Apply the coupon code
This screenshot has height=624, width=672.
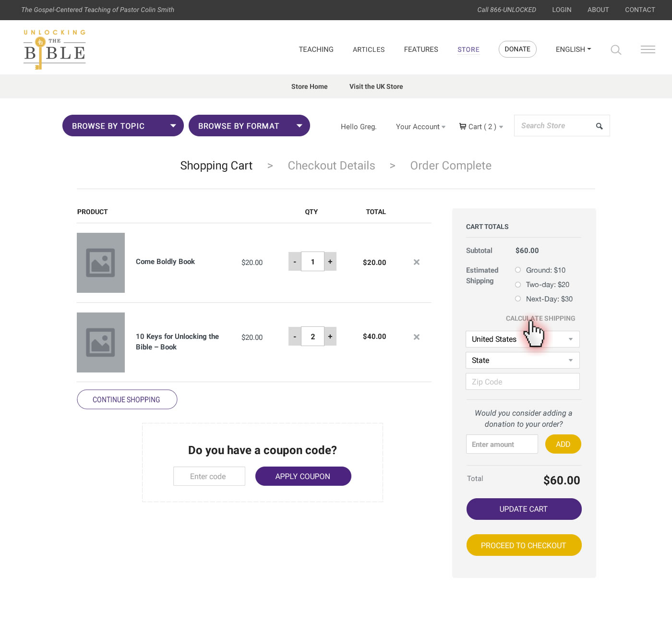click(303, 476)
